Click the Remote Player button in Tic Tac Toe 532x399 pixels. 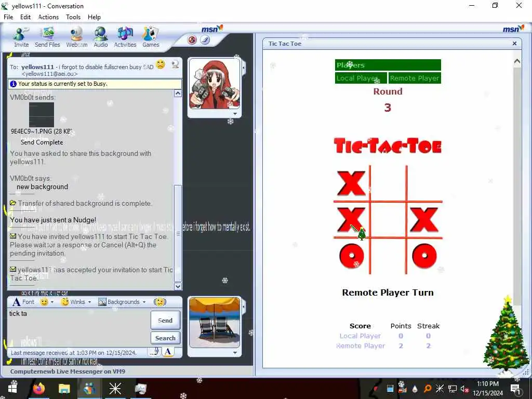415,78
